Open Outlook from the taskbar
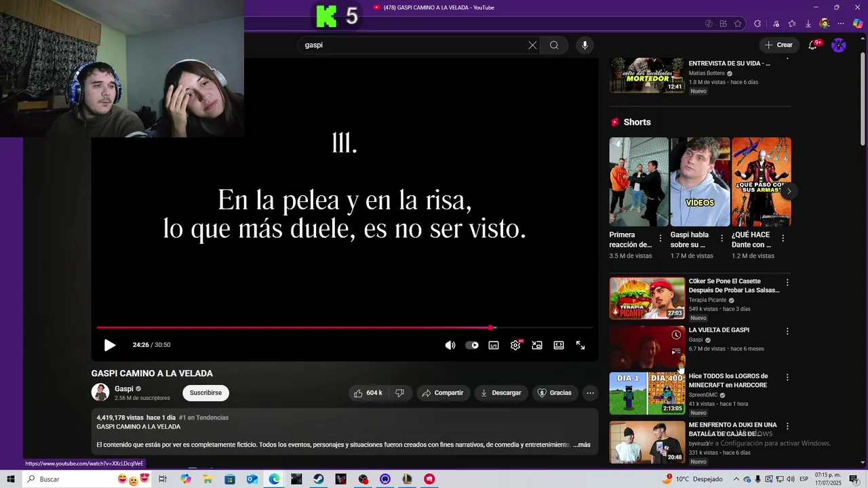The width and height of the screenshot is (868, 488). click(x=252, y=479)
